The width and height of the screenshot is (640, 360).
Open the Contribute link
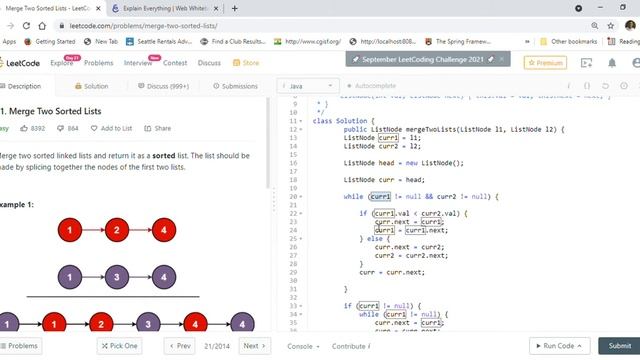click(351, 346)
